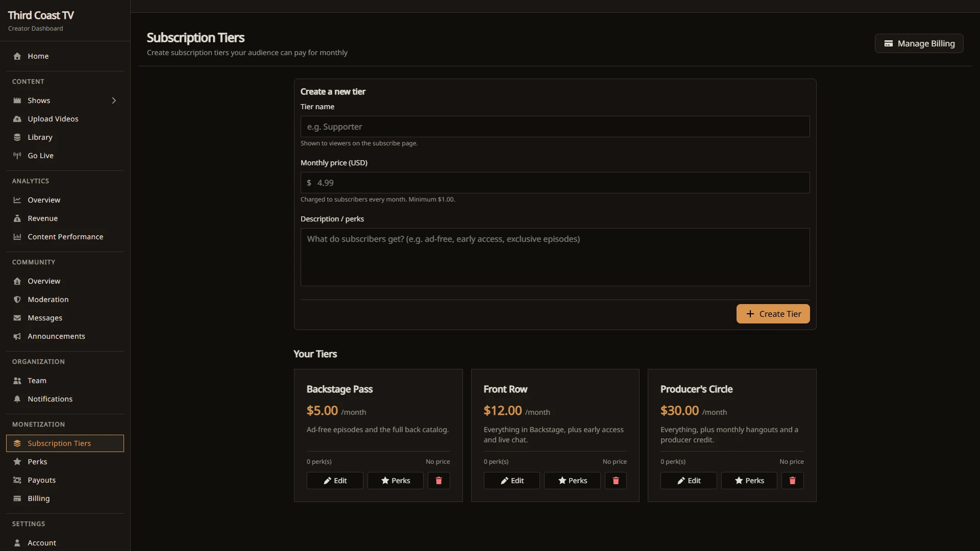Click the Team people icon
This screenshot has width=980, height=551.
tap(17, 381)
